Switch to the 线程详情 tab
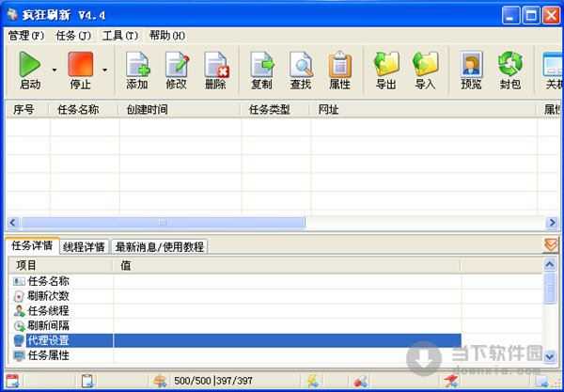Viewport: 564px width, 392px height. (x=84, y=246)
